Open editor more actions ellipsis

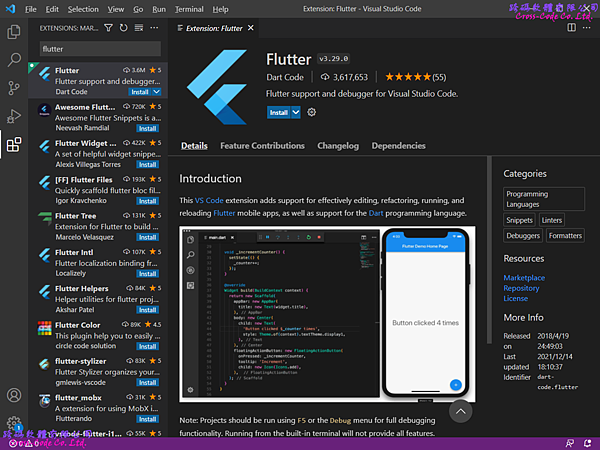(x=587, y=28)
